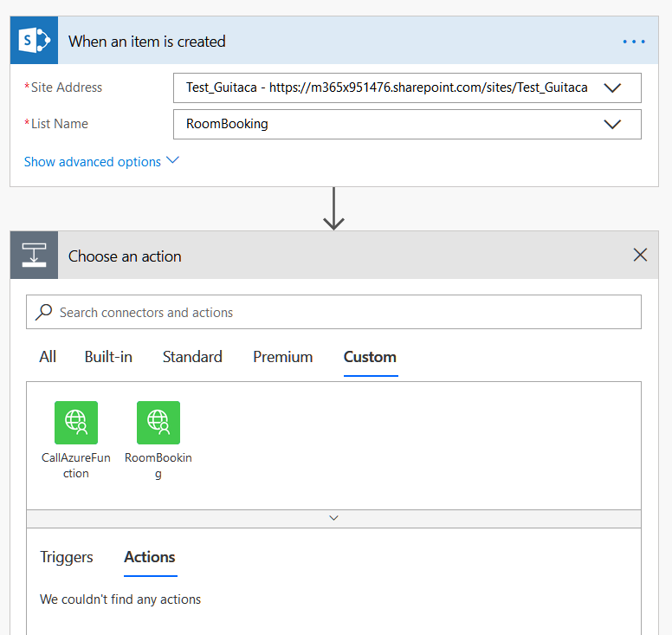Viewport: 672px width, 635px height.
Task: Switch to the All tab
Action: (x=48, y=357)
